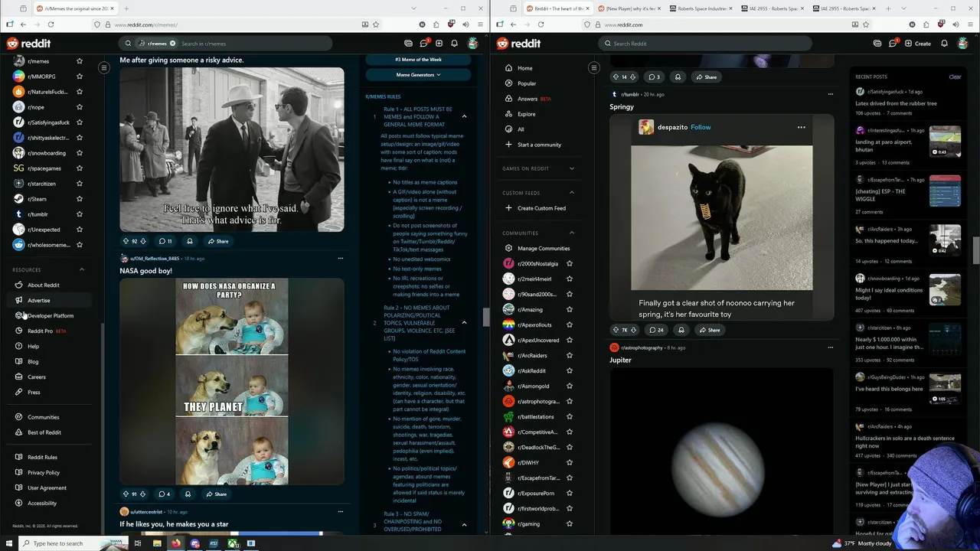Toggle favorite star for r/MMORPG
980x551 pixels.
click(79, 77)
